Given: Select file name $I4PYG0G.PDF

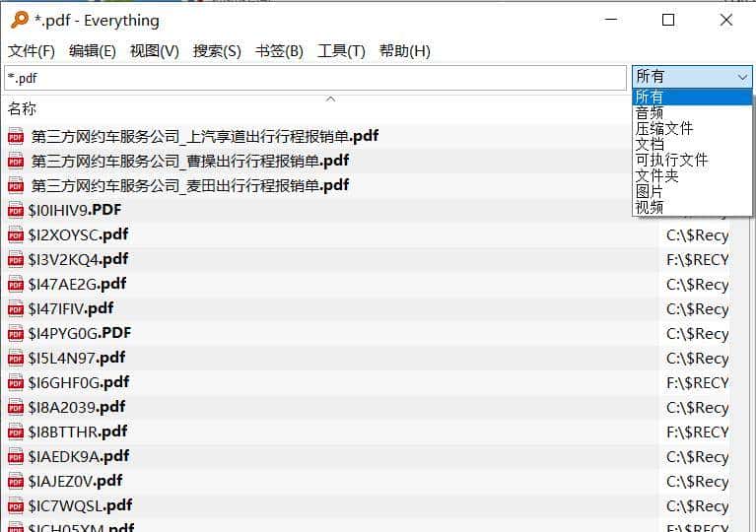Looking at the screenshot, I should 80,333.
